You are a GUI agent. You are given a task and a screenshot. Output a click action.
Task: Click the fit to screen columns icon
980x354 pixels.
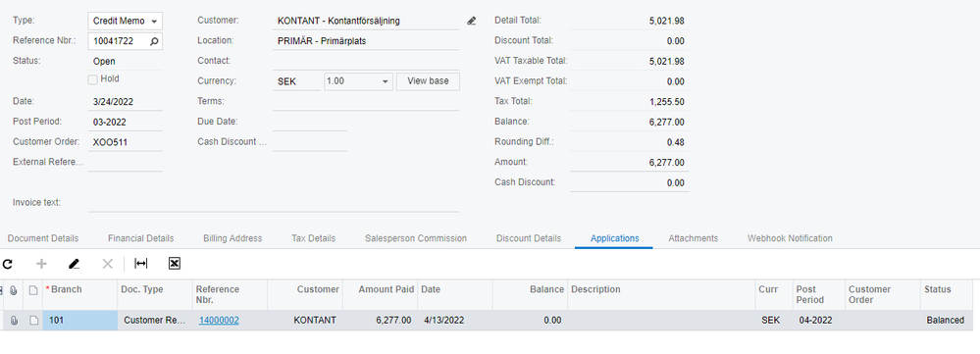pyautogui.click(x=141, y=264)
